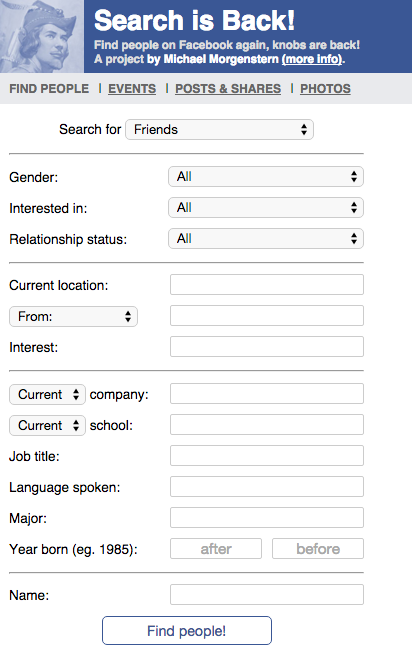Open the From: location type dropdown

point(73,317)
